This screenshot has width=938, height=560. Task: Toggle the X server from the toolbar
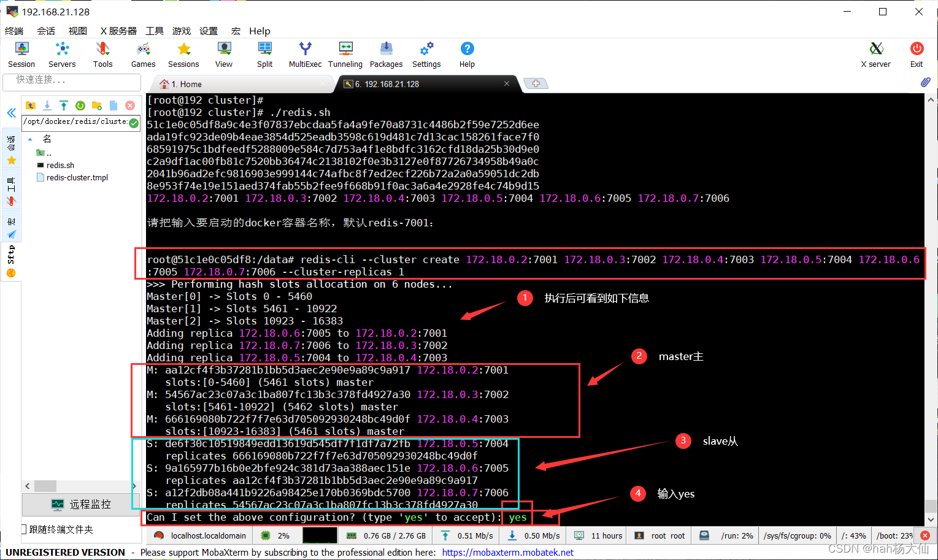pos(875,55)
